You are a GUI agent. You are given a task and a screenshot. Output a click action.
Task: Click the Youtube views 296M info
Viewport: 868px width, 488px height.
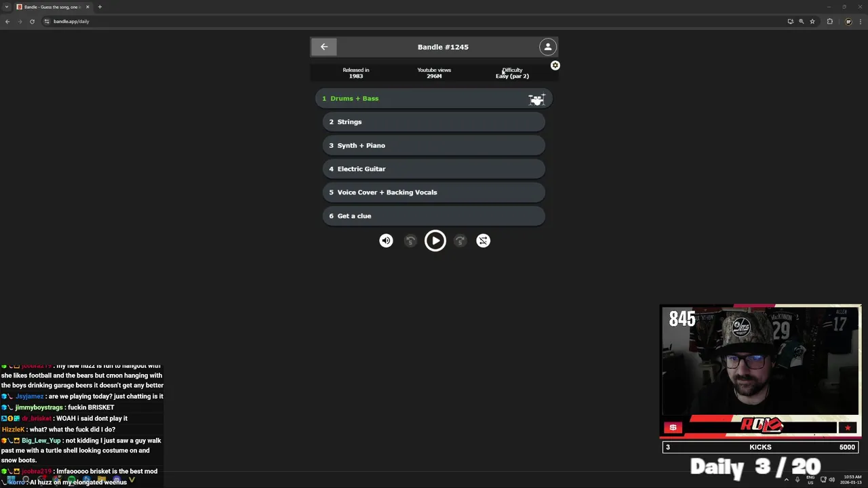[434, 73]
